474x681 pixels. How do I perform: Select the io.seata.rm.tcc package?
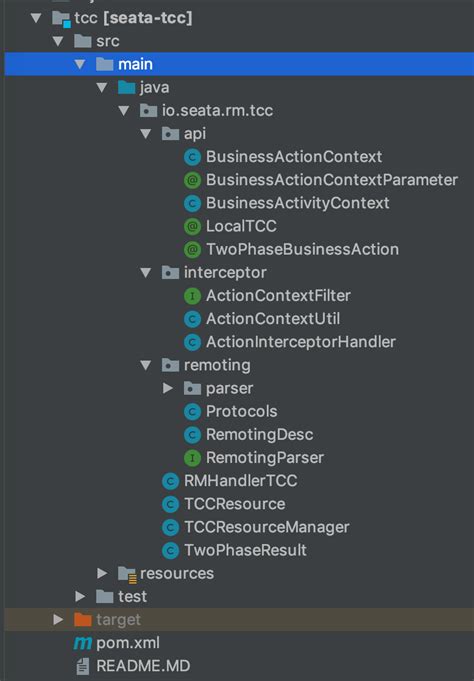(x=217, y=110)
